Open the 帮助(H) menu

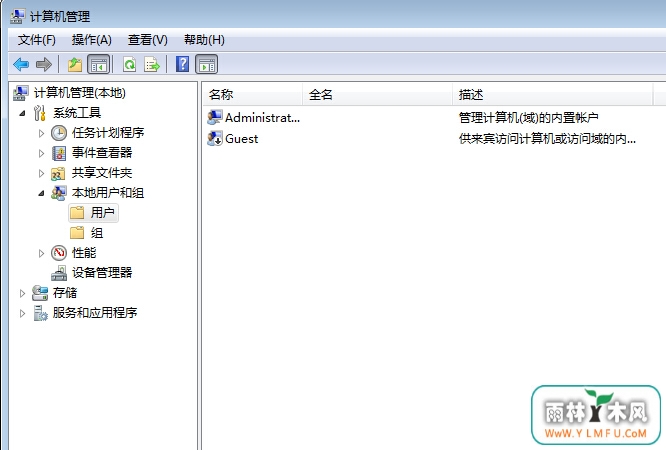204,40
